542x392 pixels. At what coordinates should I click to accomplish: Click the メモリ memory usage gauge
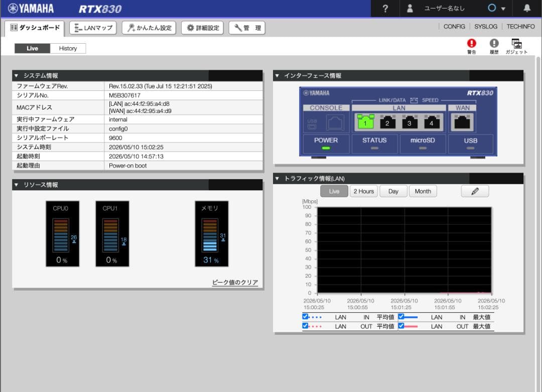click(x=212, y=233)
